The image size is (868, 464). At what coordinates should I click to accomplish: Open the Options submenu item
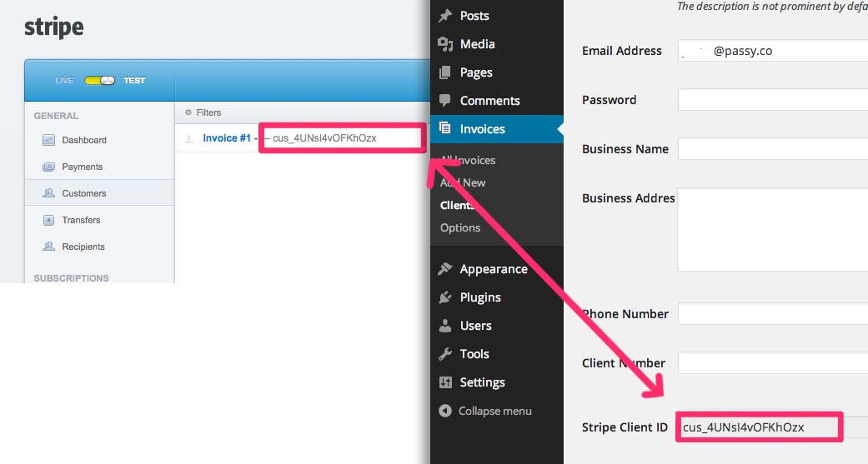tap(460, 228)
